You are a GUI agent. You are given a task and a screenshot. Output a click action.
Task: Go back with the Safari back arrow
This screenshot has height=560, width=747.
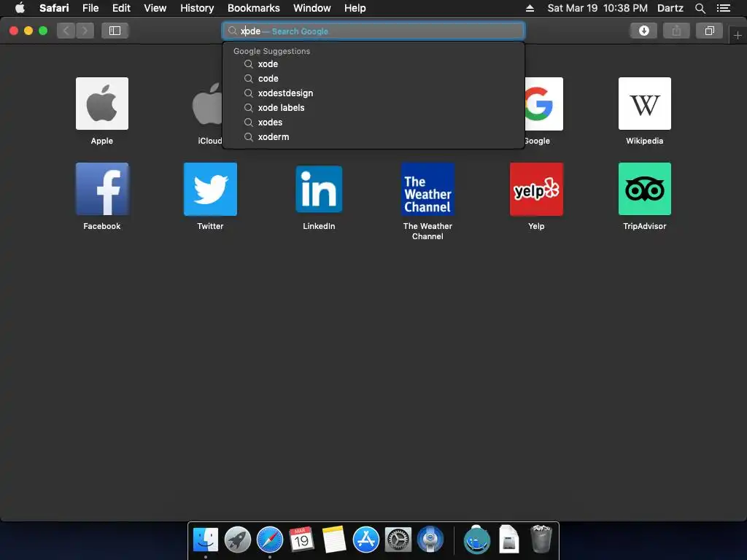click(66, 31)
